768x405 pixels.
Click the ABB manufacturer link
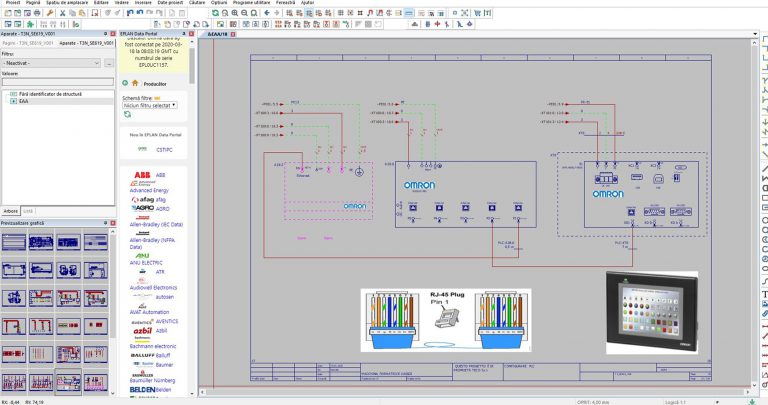[160, 175]
